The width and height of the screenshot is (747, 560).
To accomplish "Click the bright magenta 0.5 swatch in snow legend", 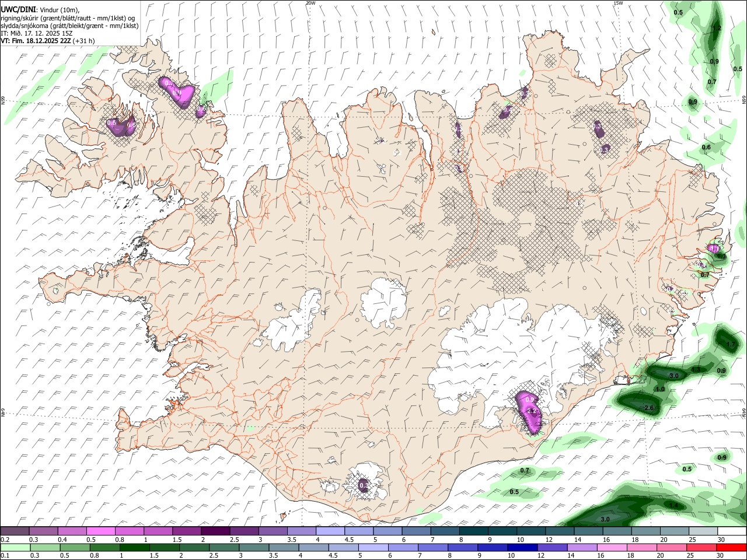I will click(101, 531).
